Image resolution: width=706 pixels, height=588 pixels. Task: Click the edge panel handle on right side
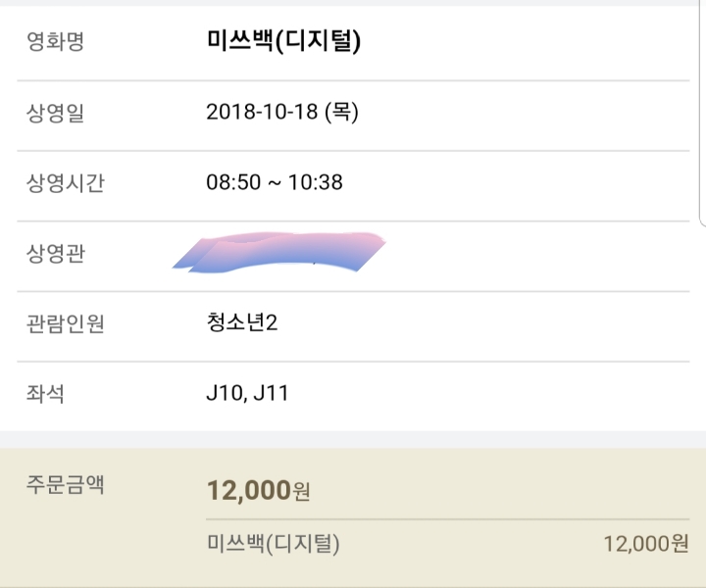(x=703, y=112)
